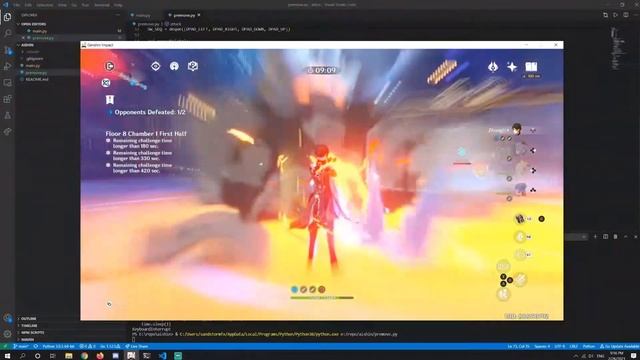This screenshot has width=640, height=360.
Task: Open Source Control view in activity bar
Action: (7, 50)
